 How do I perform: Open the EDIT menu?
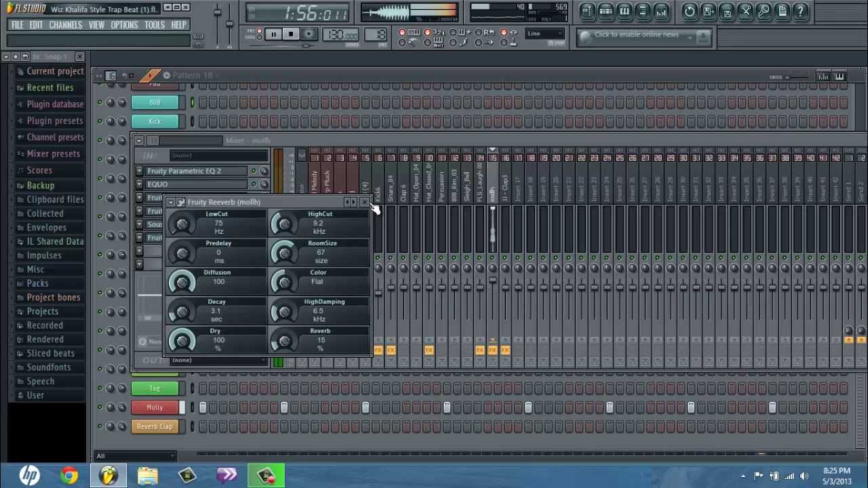(36, 25)
